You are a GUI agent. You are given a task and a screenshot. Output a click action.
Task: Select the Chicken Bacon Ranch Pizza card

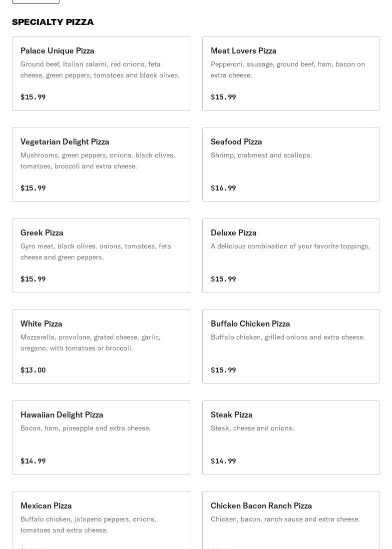[291, 520]
